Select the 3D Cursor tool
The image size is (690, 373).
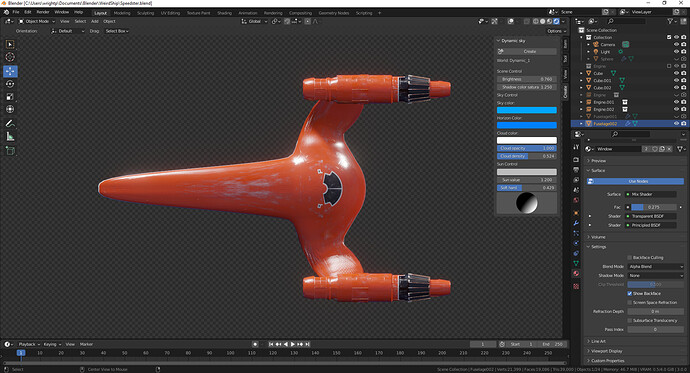pyautogui.click(x=10, y=57)
